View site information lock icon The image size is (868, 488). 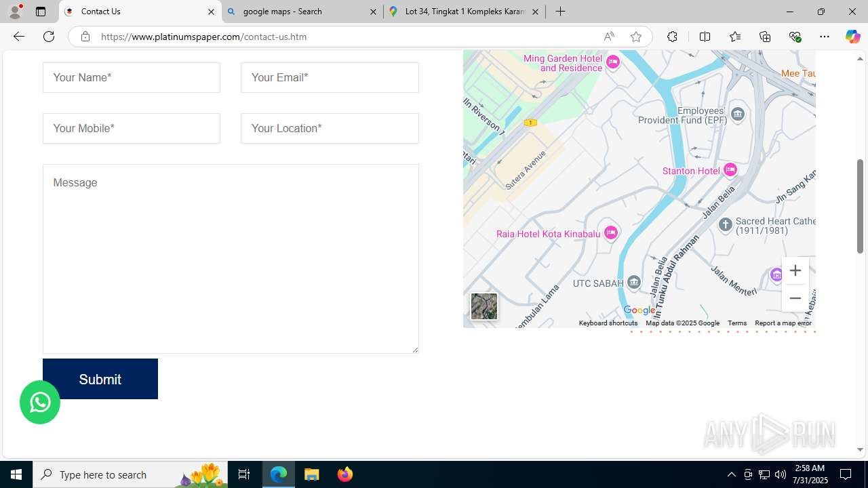85,37
